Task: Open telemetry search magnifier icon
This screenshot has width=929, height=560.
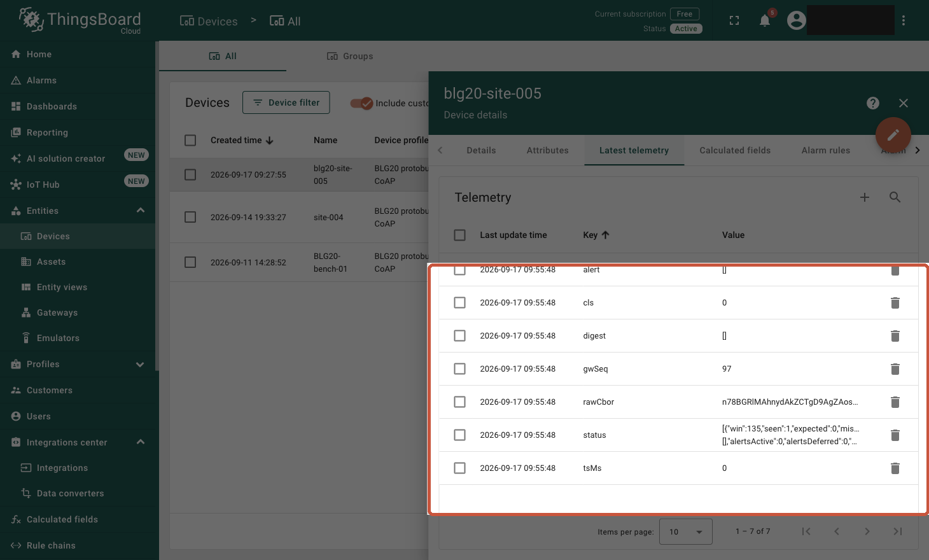Action: (895, 197)
